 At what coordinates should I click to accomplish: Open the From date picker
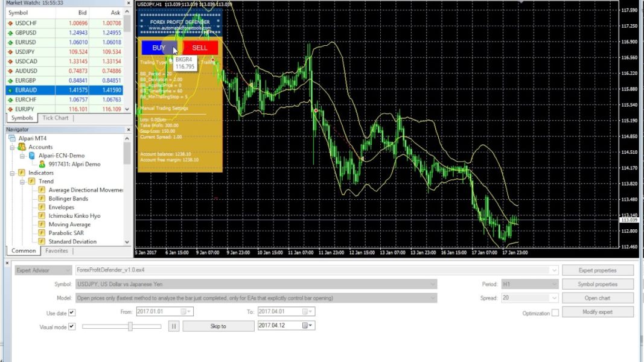(186, 311)
